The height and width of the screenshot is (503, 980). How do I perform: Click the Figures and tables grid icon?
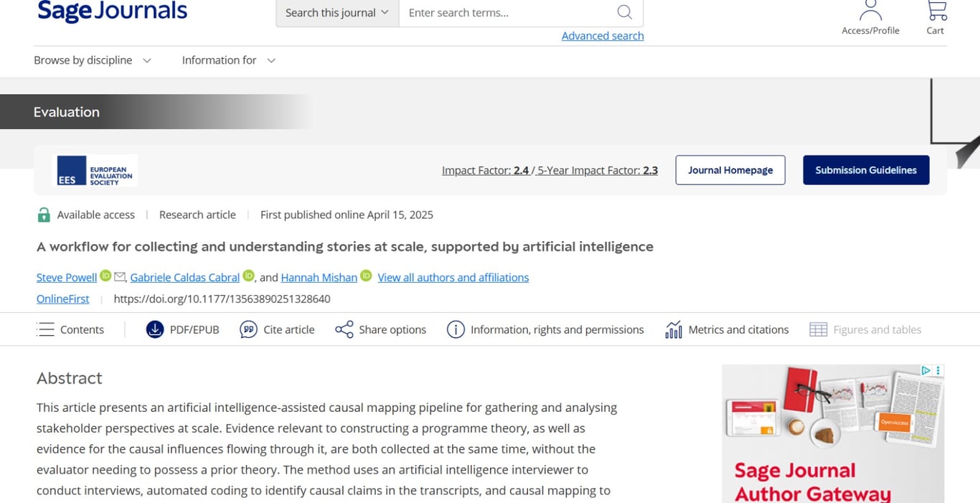pos(818,329)
